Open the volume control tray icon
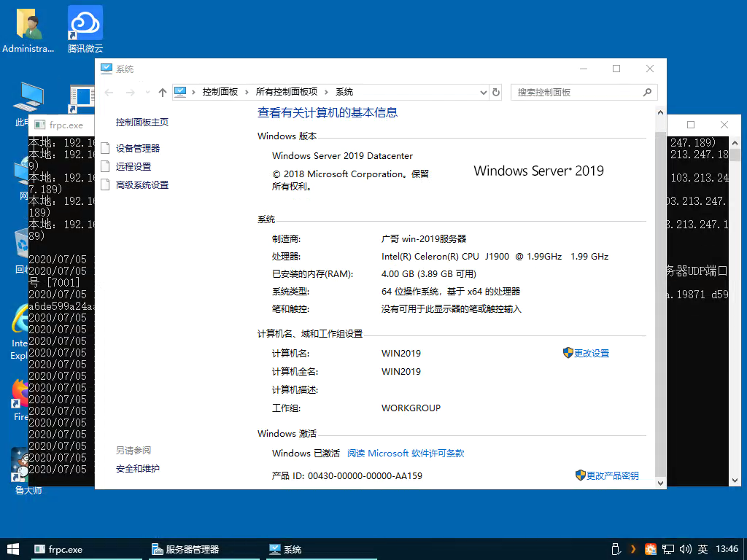Screen dimensions: 747x560 [685, 549]
